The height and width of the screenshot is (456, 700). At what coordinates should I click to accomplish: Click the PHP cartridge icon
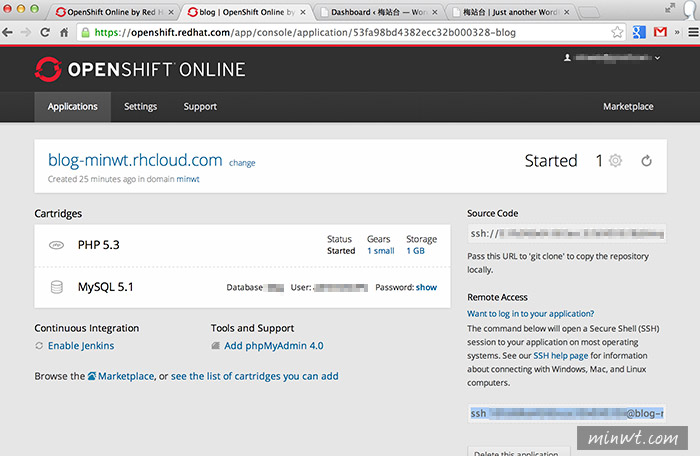tap(56, 245)
